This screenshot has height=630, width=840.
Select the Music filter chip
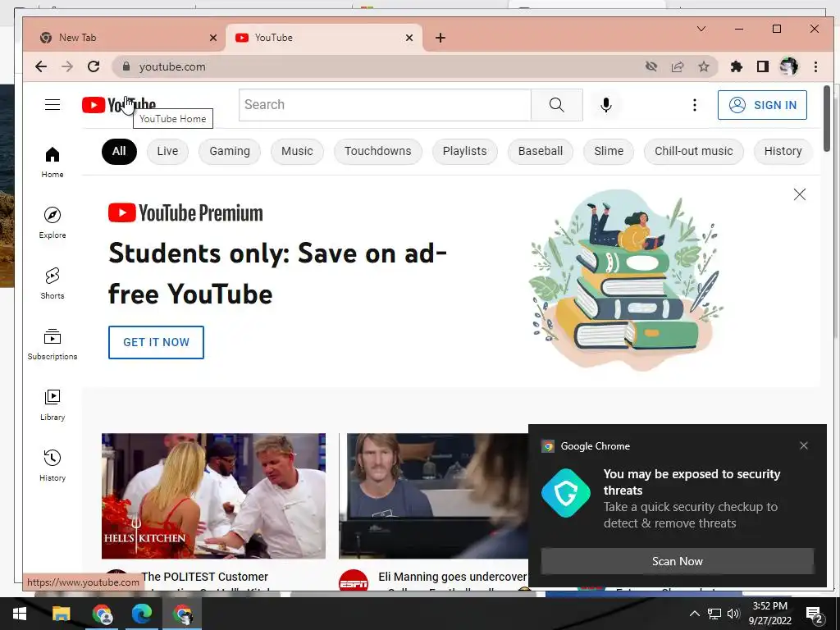click(x=297, y=151)
